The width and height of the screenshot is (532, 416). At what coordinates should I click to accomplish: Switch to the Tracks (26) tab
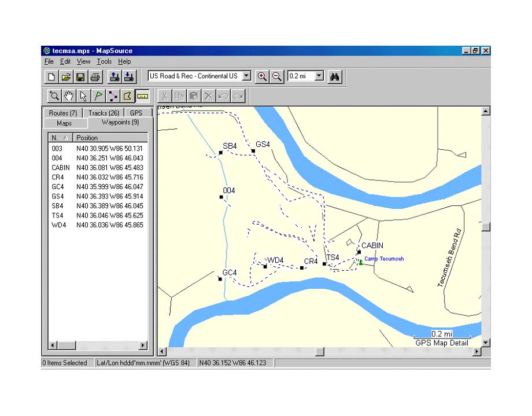pyautogui.click(x=104, y=113)
